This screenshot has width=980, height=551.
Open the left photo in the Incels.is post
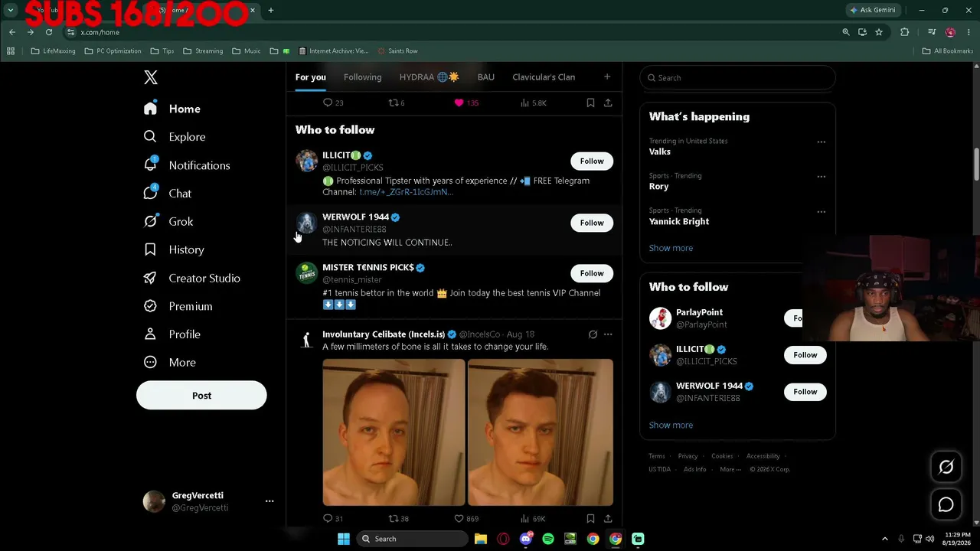394,432
